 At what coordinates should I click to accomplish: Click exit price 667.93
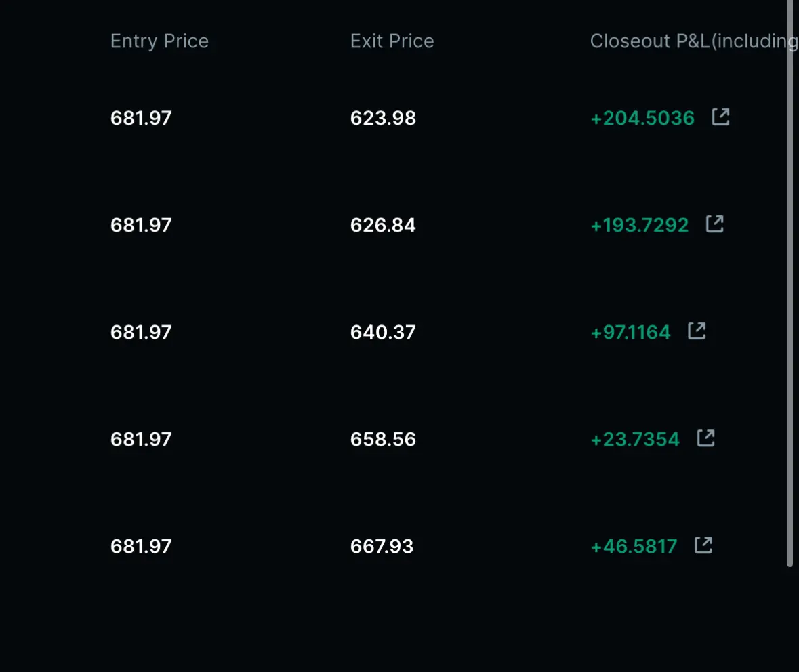point(382,547)
